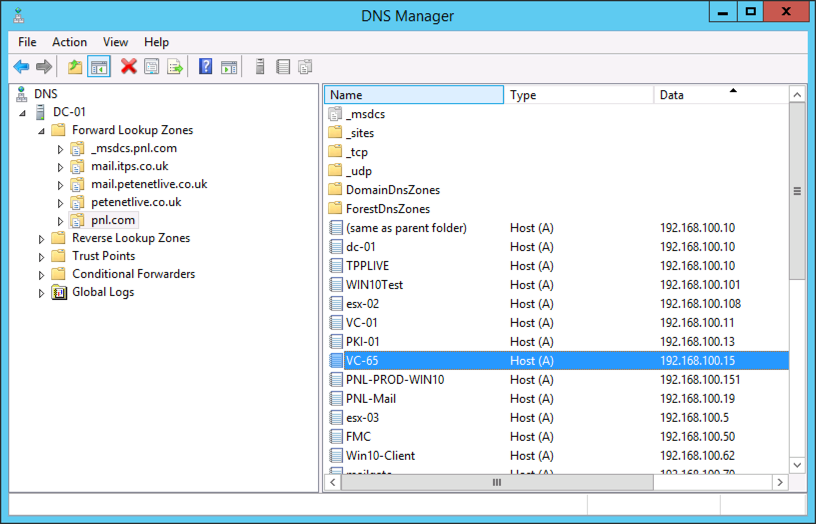
Task: Sort by the Type column header
Action: tap(579, 95)
